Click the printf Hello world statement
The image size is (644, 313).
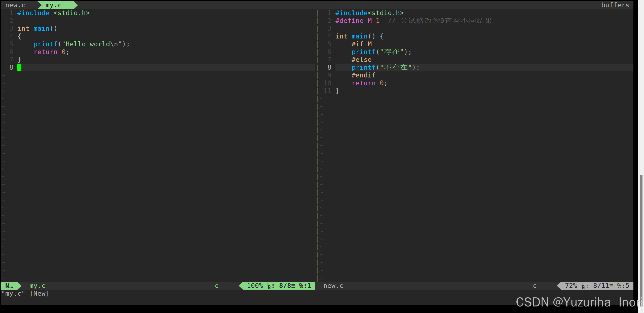(x=81, y=44)
